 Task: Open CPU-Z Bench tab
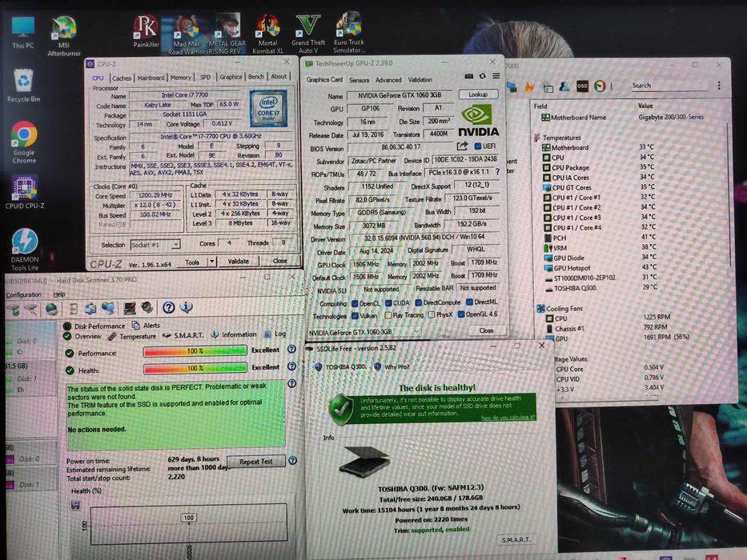click(256, 77)
